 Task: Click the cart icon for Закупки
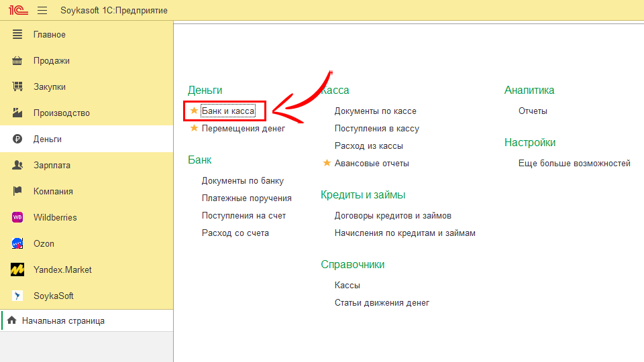(18, 87)
